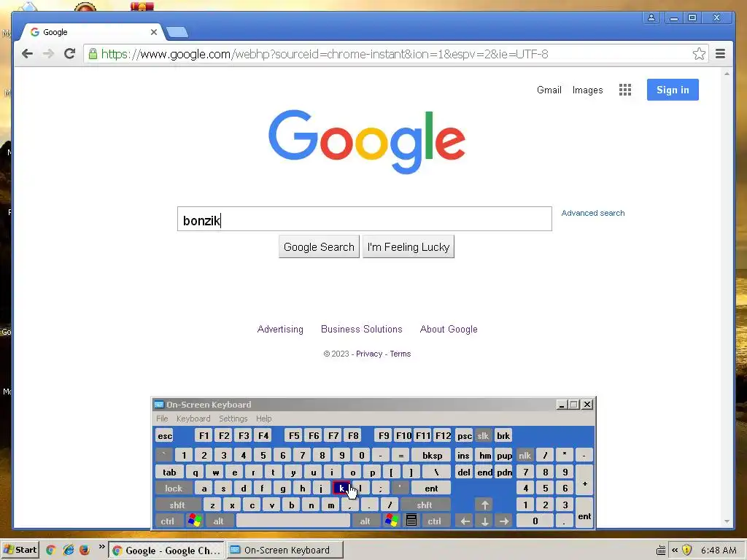
Task: Open the On-Screen Keyboard's Keyboard menu
Action: (x=193, y=419)
